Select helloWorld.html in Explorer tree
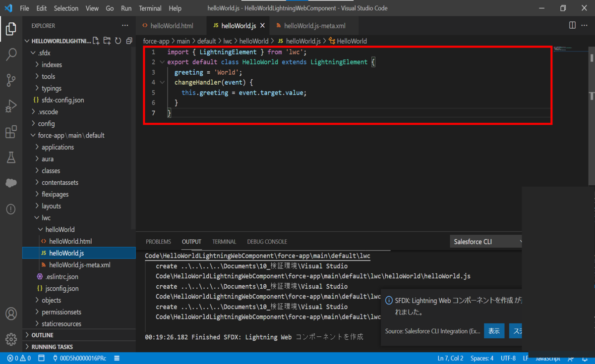 [x=70, y=242]
